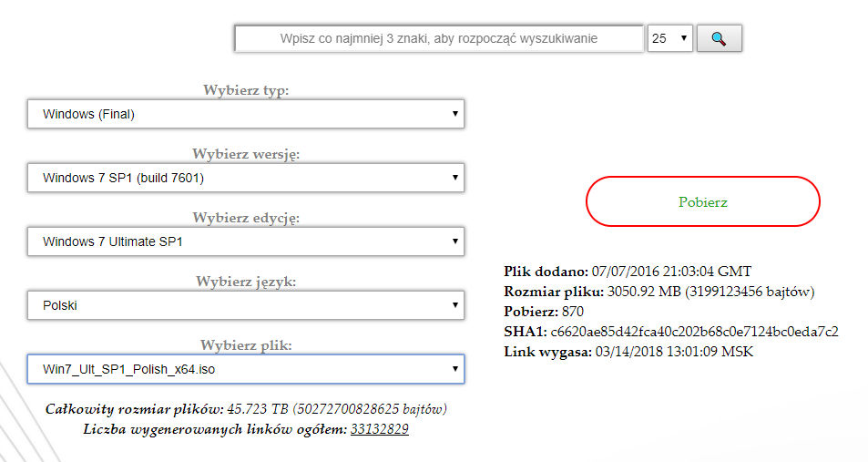Click the Pobierz count 870 text
Screen dimensions: 868x462
click(573, 312)
